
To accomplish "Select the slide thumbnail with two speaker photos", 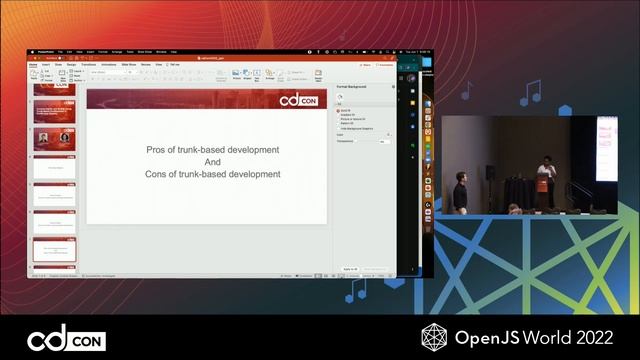I will (x=54, y=139).
